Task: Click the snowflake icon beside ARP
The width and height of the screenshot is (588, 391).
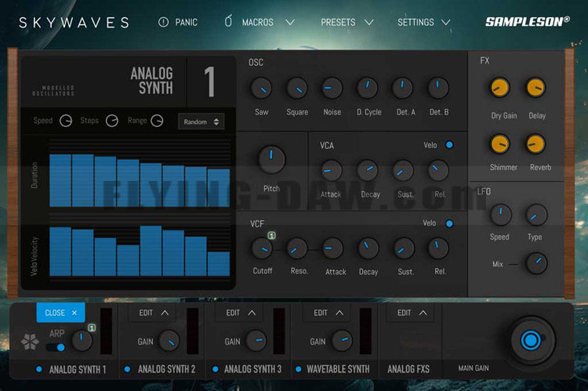Action: [x=30, y=342]
